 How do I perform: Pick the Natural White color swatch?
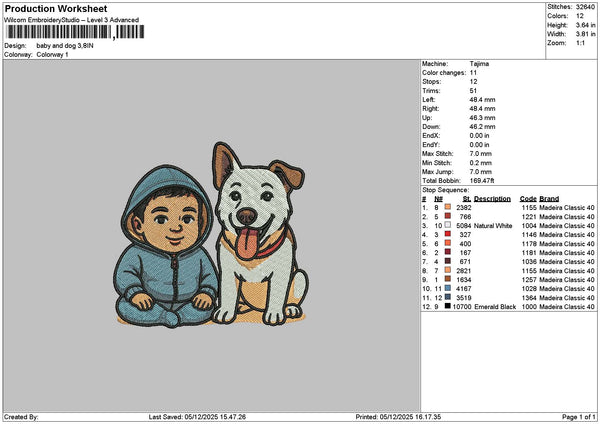click(447, 225)
